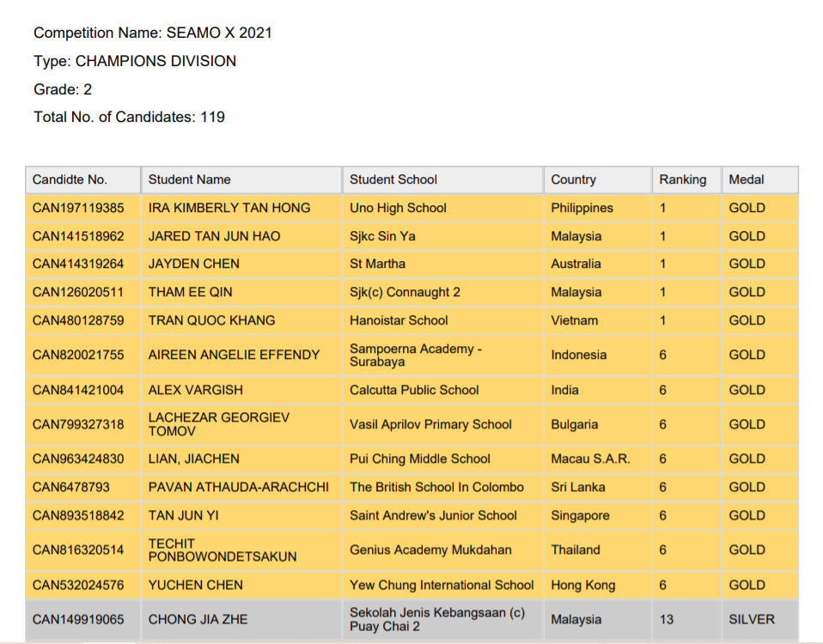Click Sampoerna Academy - Surabaya school cell
This screenshot has width=823, height=644.
[416, 355]
